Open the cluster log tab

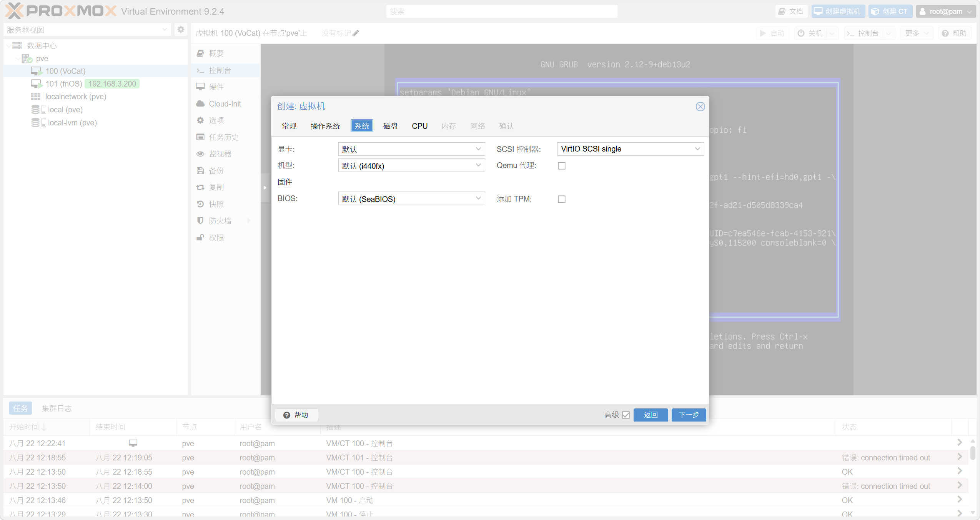pos(57,408)
